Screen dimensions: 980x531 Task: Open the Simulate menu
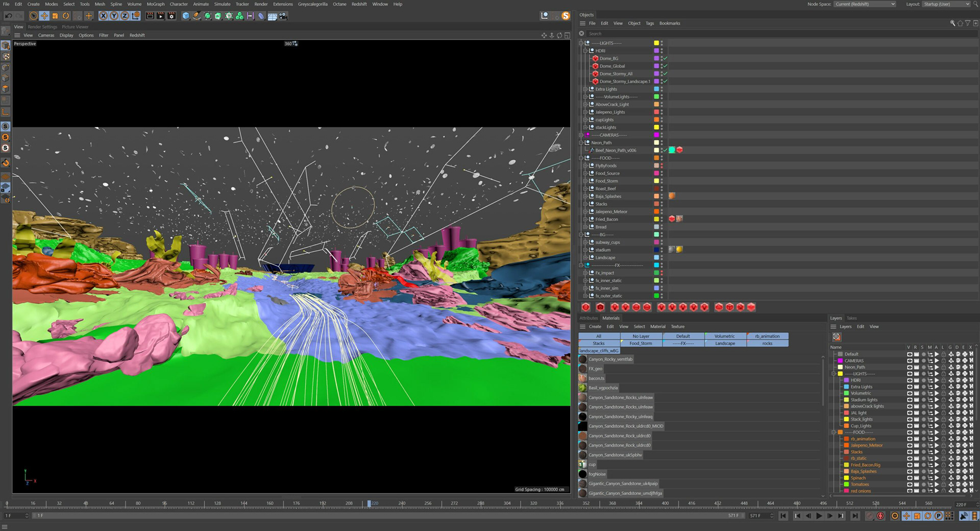click(x=222, y=4)
